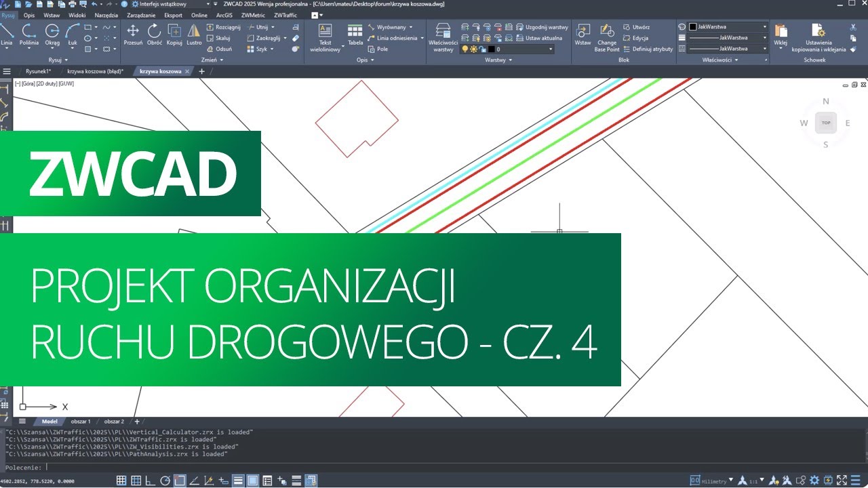
Task: Open the ZWTraffic ribbon tab
Action: tap(286, 15)
